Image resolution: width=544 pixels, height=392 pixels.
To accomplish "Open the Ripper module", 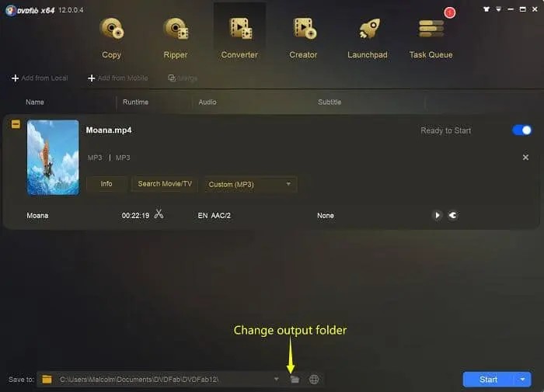I will [x=176, y=38].
